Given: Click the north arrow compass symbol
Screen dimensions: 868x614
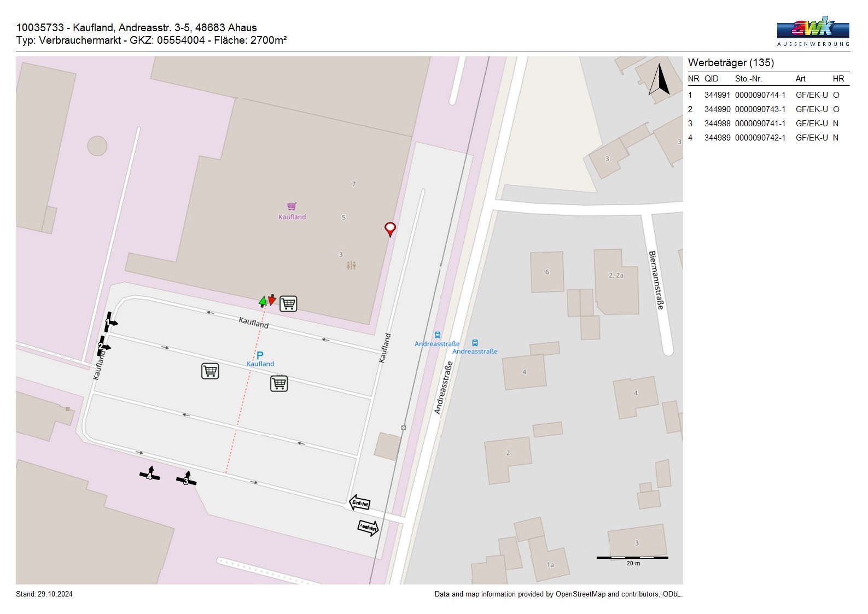Looking at the screenshot, I should (660, 80).
